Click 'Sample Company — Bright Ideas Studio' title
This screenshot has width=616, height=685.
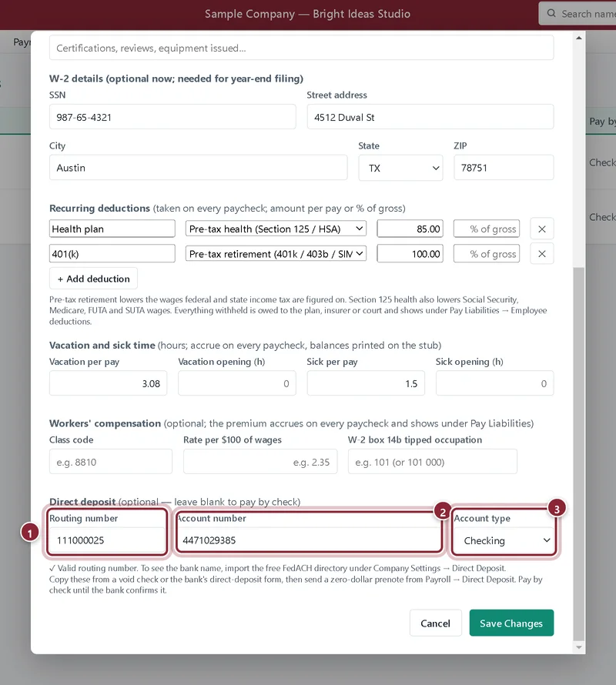tap(308, 14)
